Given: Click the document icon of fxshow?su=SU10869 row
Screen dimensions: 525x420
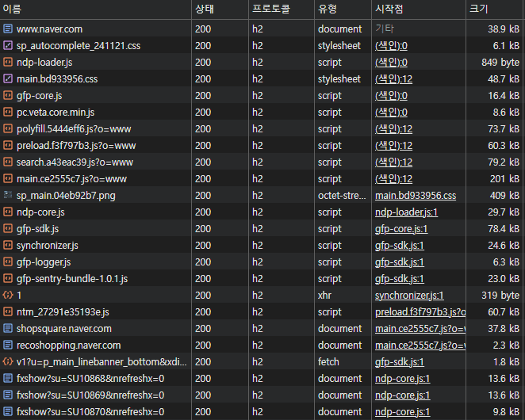Looking at the screenshot, I should pyautogui.click(x=8, y=395).
